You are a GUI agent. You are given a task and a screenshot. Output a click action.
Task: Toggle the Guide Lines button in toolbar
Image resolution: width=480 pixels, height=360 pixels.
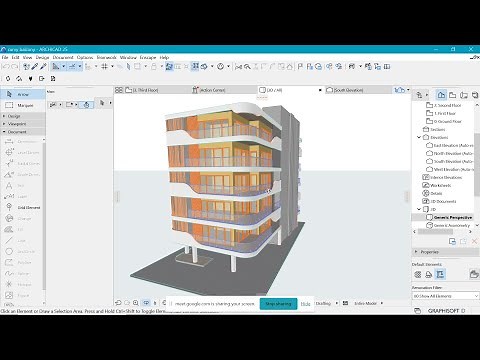tap(56, 67)
